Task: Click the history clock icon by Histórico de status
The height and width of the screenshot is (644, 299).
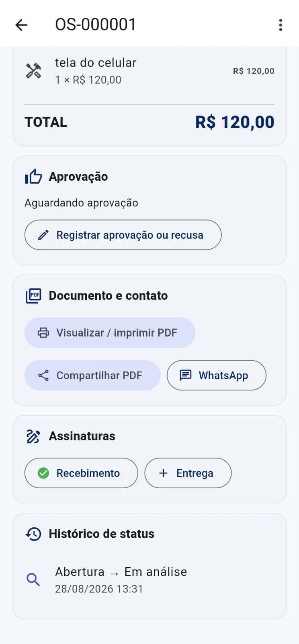Action: pos(33,534)
